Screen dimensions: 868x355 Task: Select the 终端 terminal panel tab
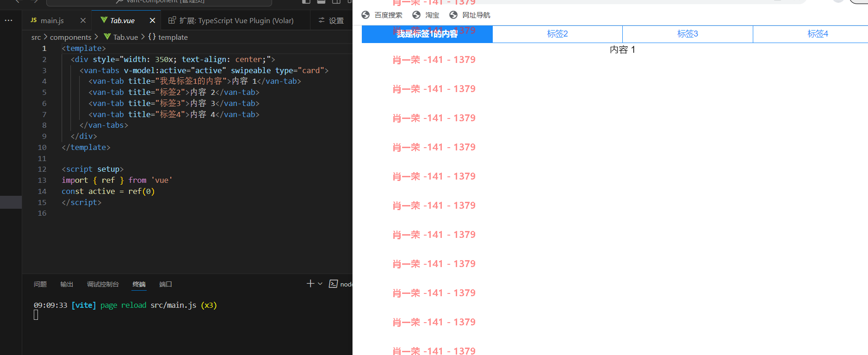(x=139, y=284)
